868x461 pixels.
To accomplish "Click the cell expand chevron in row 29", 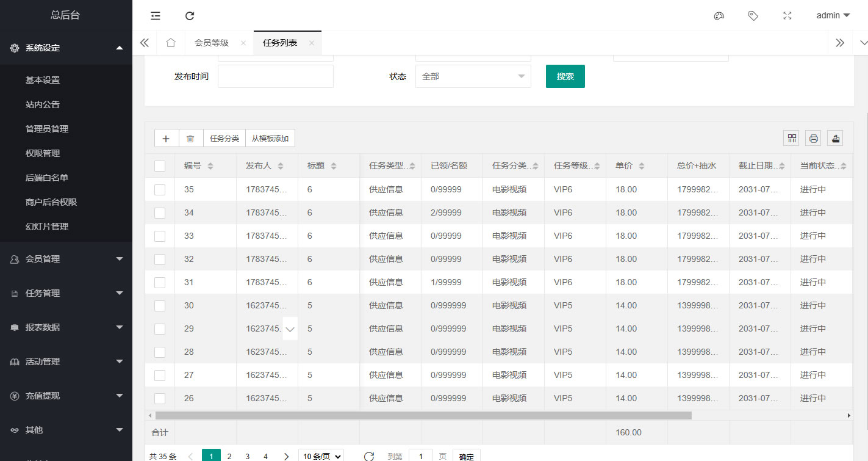I will (290, 329).
